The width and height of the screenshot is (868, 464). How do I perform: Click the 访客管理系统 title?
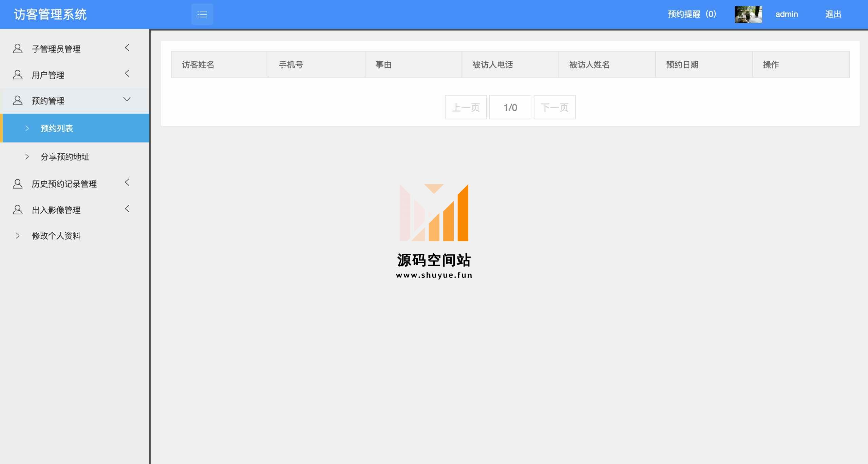(x=50, y=14)
